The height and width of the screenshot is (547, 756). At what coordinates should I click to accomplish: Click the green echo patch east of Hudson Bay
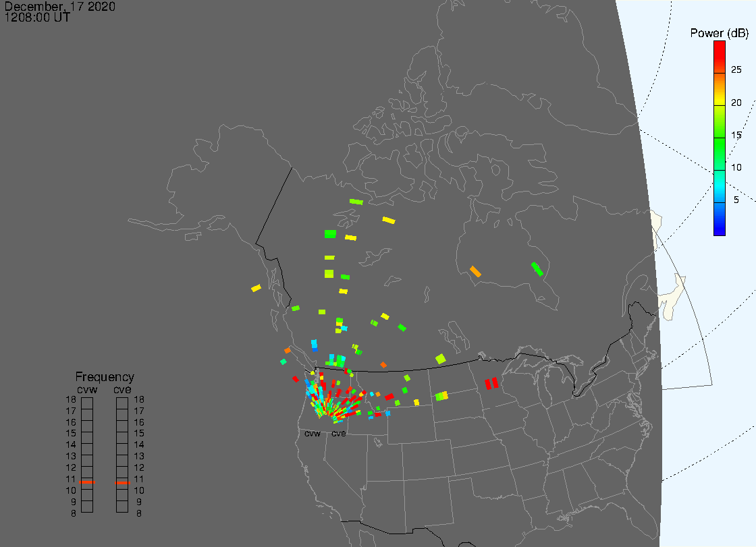(x=537, y=269)
